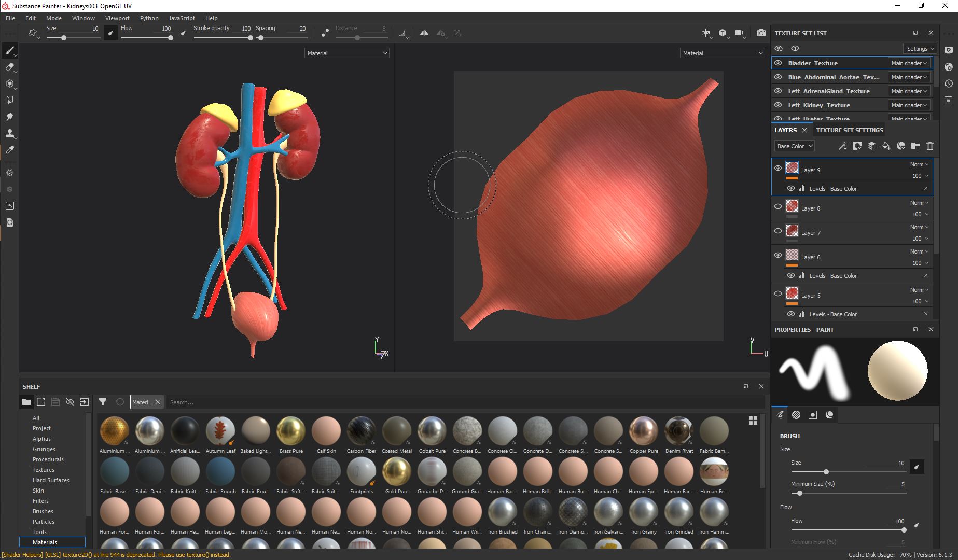This screenshot has width=958, height=560.
Task: Pick the Material Picker eyedropper tool
Action: (9, 150)
